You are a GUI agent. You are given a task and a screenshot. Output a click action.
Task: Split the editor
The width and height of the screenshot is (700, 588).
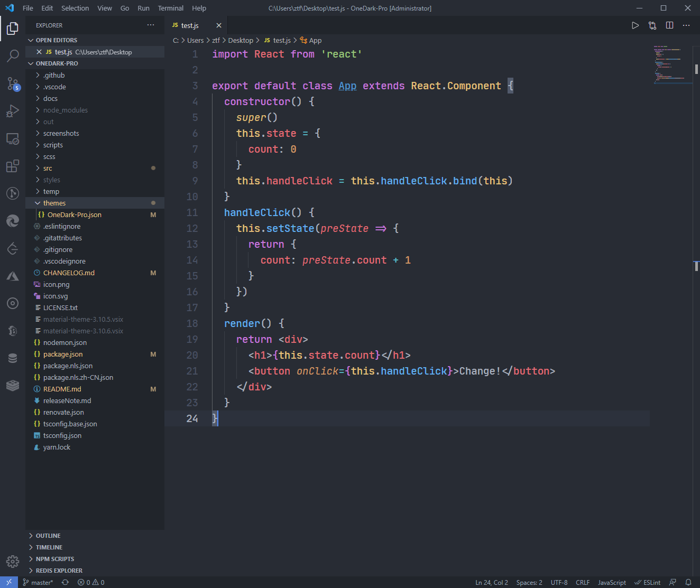click(669, 25)
